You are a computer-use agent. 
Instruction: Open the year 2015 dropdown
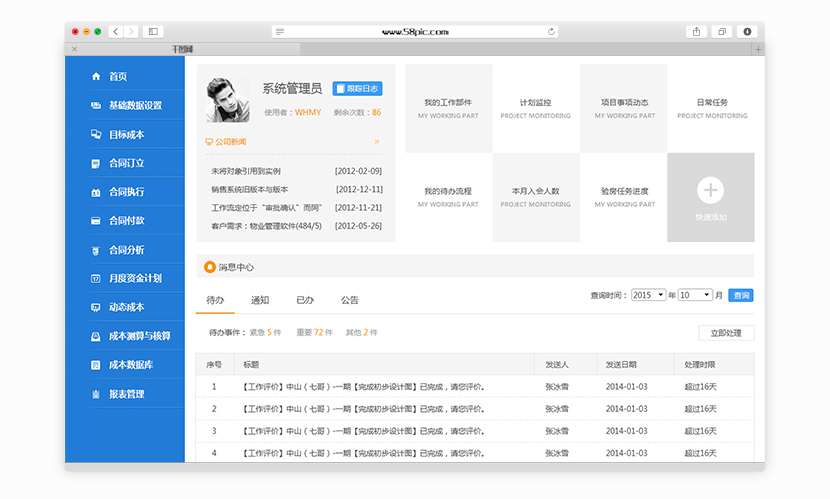click(648, 295)
